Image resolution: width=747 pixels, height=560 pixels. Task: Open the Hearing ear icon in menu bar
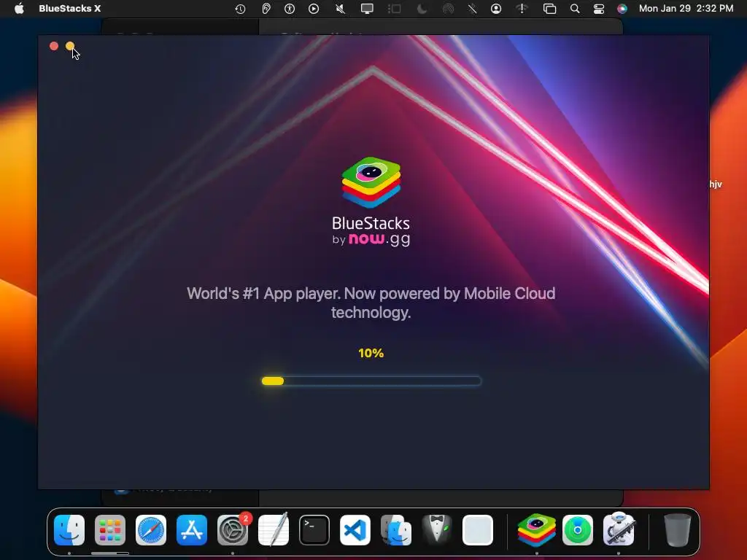click(x=266, y=9)
